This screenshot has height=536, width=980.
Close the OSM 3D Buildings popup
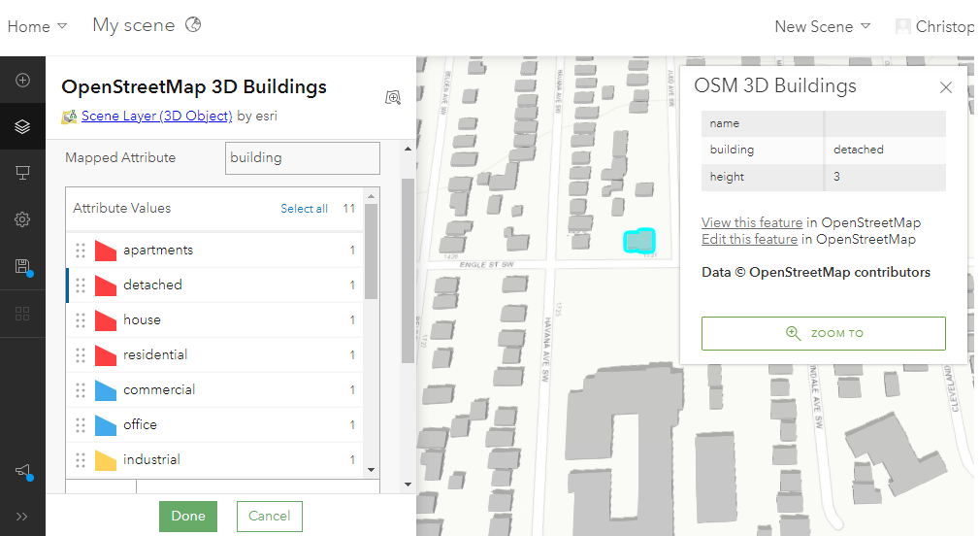946,87
